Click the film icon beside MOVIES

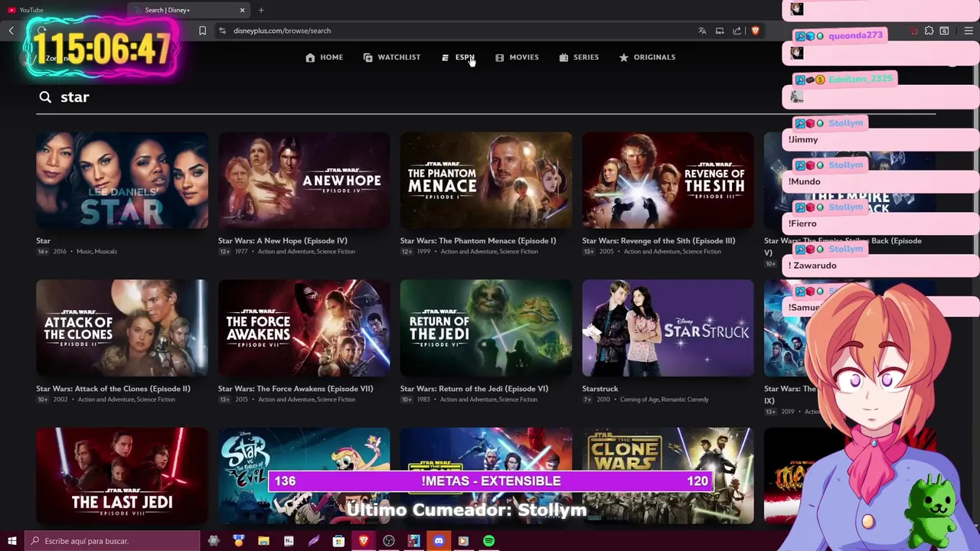pos(499,57)
